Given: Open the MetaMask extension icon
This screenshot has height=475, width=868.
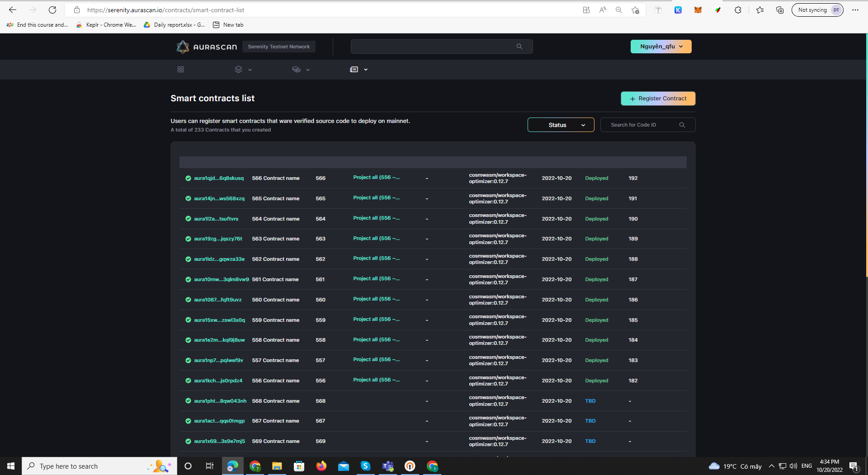Looking at the screenshot, I should point(698,9).
